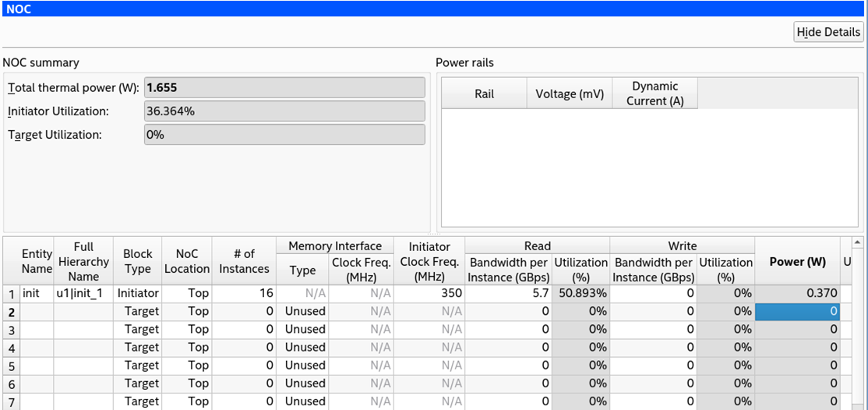868x410 pixels.
Task: Click the Power (W) column header
Action: pos(797,261)
